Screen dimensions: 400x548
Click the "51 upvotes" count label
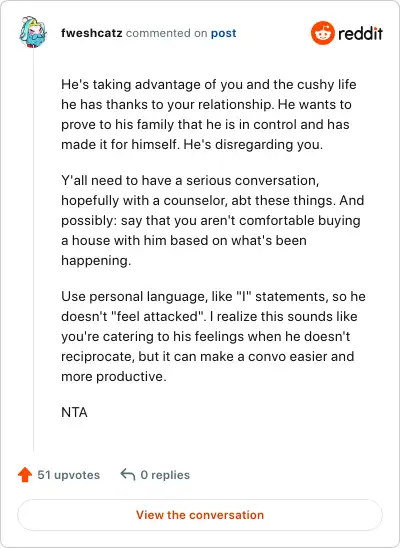68,475
